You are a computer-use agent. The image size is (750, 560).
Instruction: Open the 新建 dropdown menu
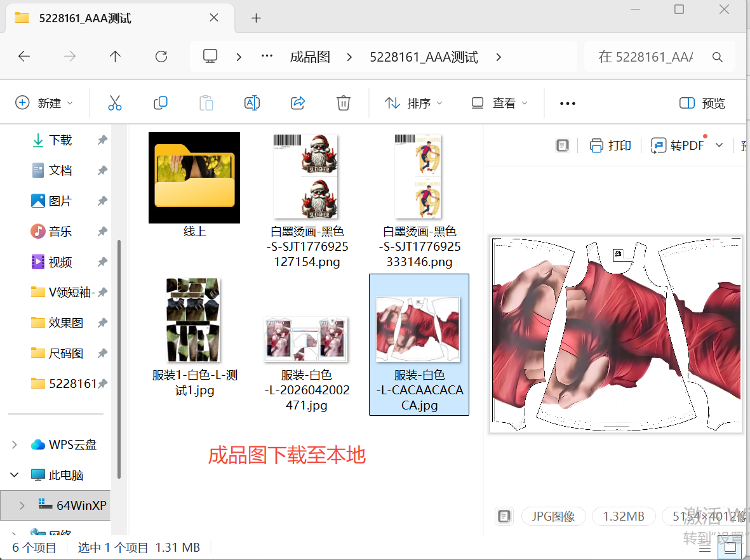(x=44, y=103)
